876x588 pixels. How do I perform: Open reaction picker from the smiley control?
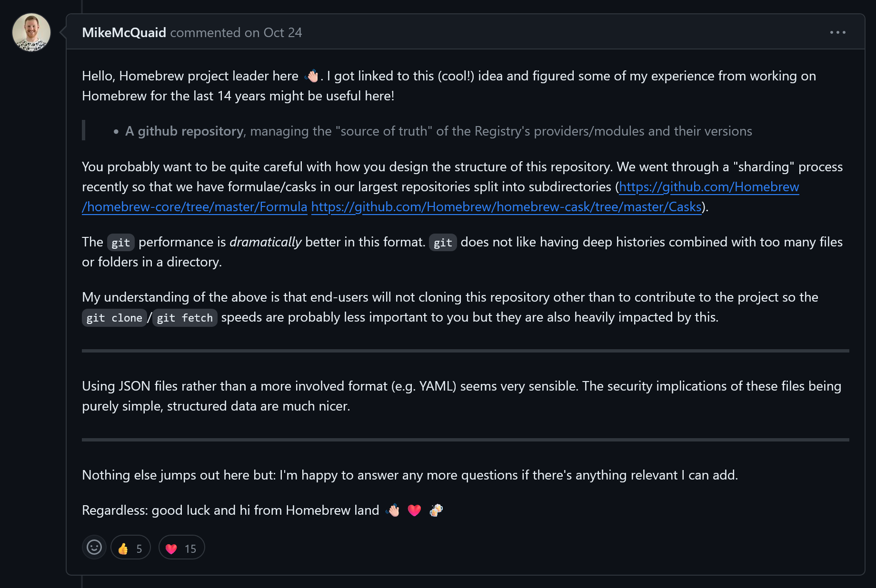tap(94, 547)
